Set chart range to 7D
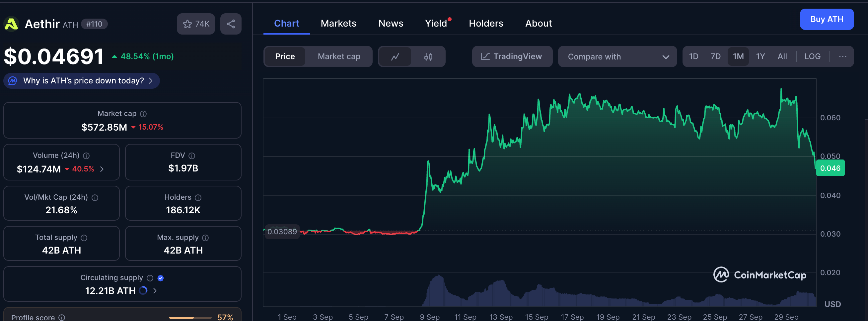The image size is (868, 321). click(715, 56)
